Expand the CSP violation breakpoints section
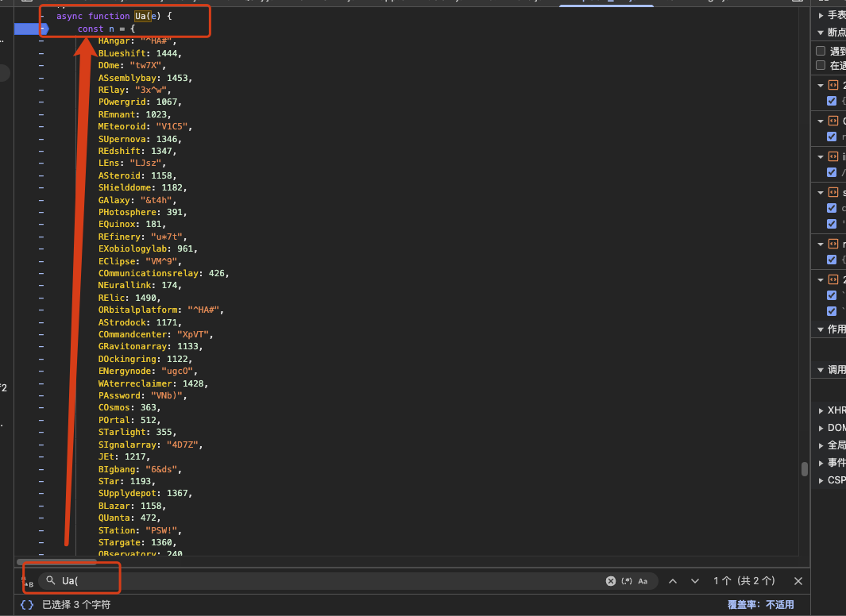Screen dimensions: 846x616 [821, 480]
